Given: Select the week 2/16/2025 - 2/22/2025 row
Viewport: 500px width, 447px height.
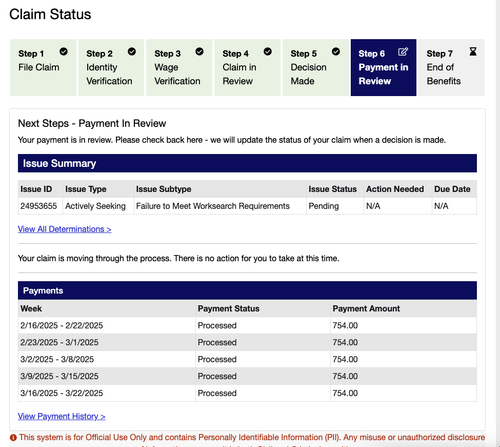Looking at the screenshot, I should (247, 325).
